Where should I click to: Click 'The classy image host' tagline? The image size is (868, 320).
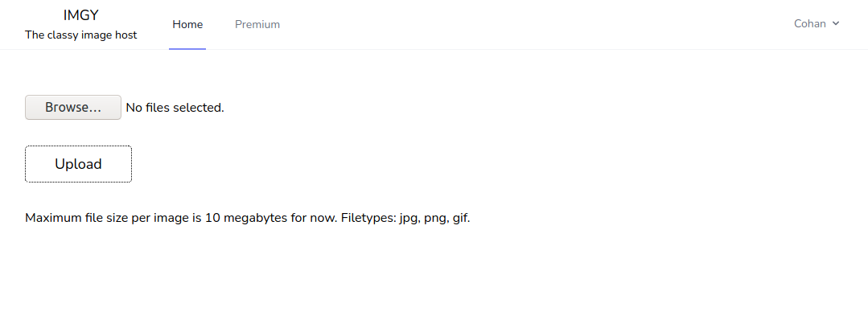(80, 35)
